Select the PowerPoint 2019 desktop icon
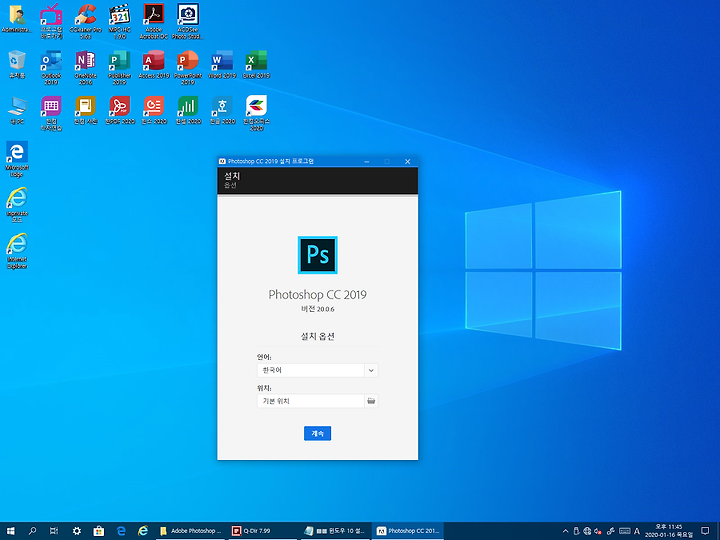The image size is (720, 540). coord(188,68)
